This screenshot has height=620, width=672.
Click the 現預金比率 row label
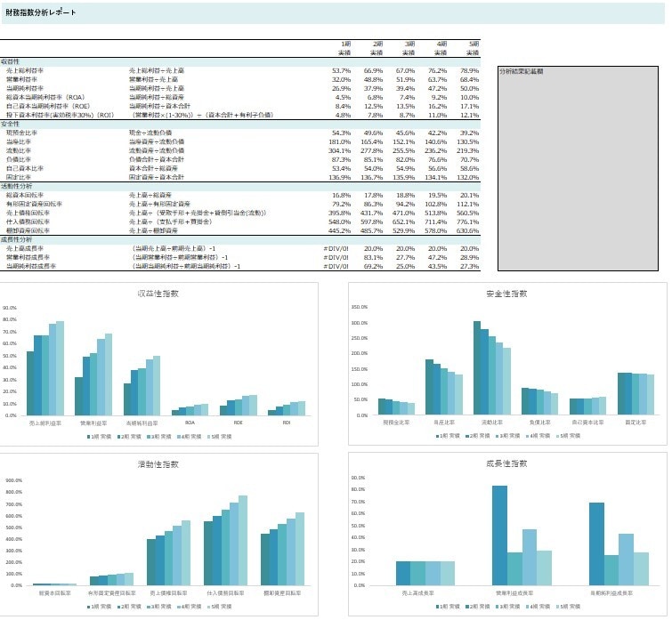click(x=21, y=133)
